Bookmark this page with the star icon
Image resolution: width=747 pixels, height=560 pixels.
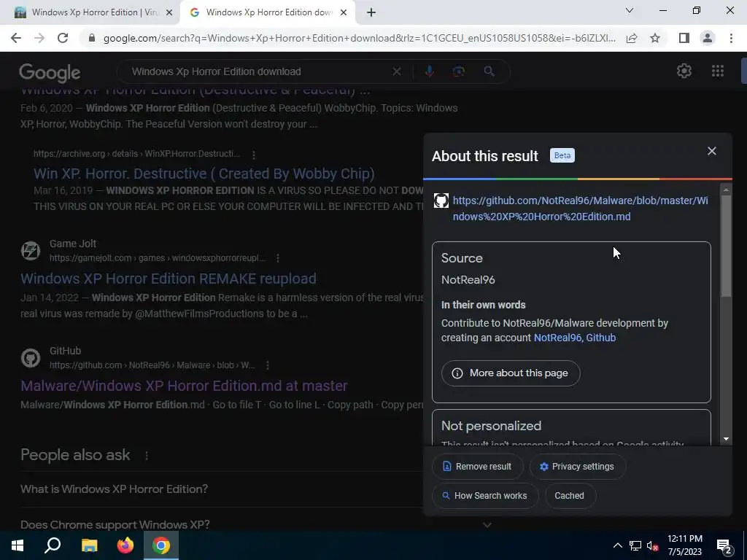coord(655,38)
